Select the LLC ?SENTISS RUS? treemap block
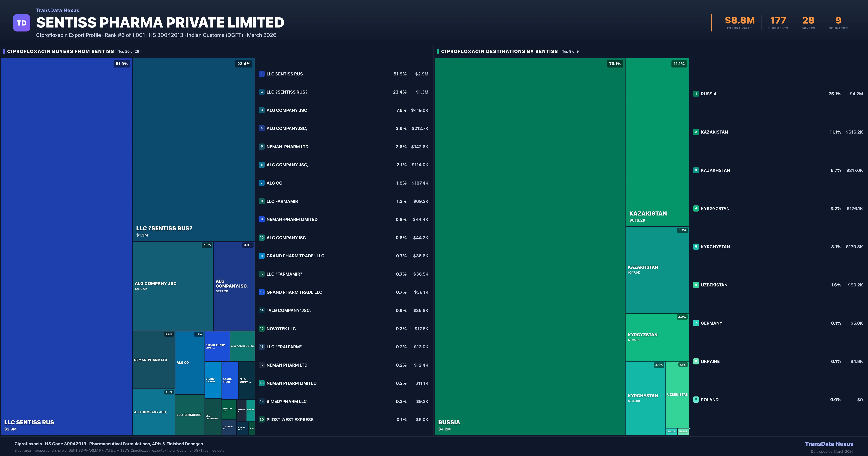 (193, 149)
